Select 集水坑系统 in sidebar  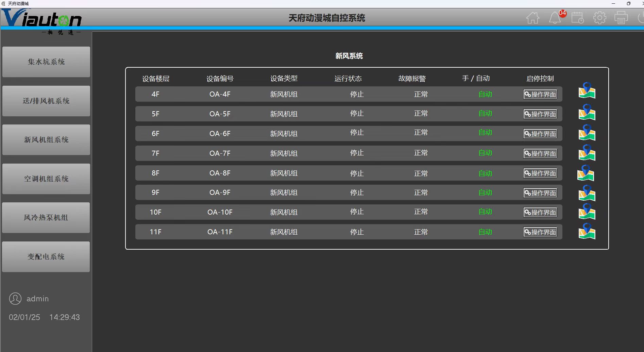(46, 62)
